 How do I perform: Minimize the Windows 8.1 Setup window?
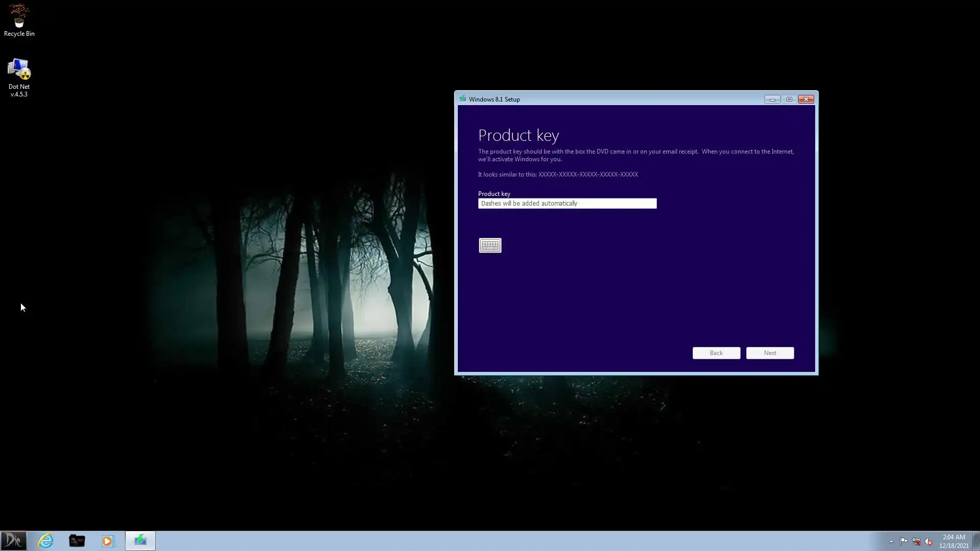click(x=772, y=99)
